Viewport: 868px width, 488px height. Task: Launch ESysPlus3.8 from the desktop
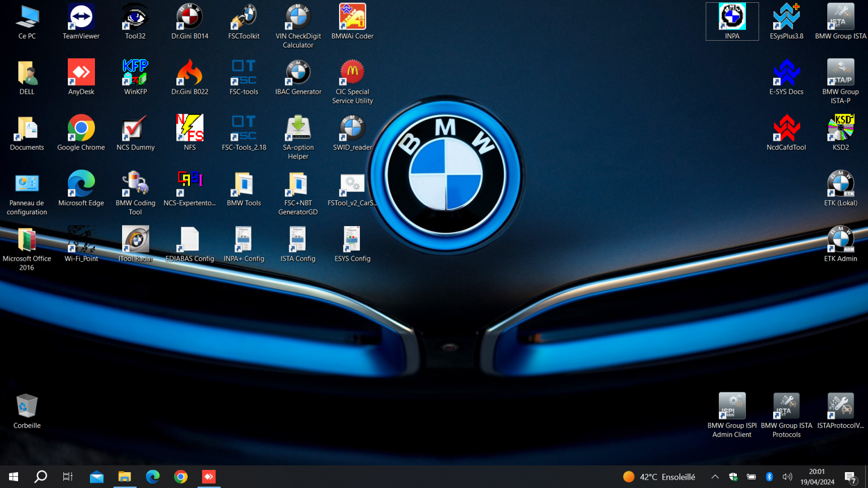click(786, 21)
